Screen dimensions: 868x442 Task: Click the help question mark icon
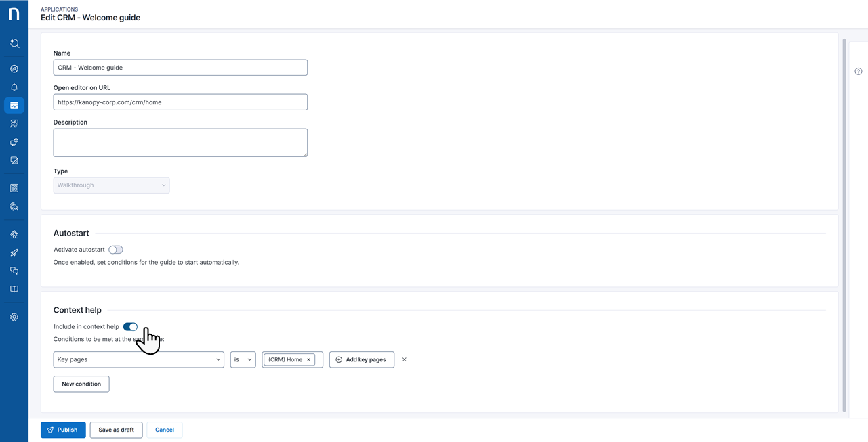tap(858, 72)
